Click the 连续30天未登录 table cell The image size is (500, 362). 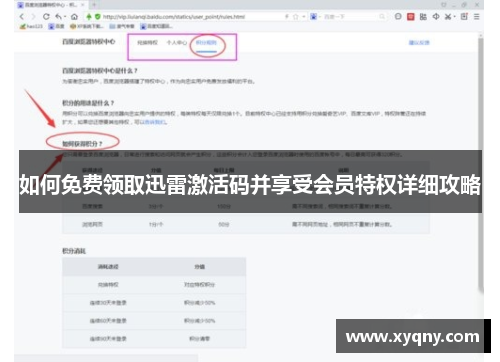(108, 303)
